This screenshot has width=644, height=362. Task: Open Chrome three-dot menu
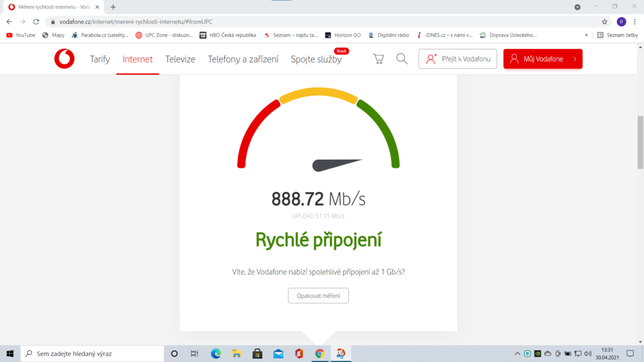pos(634,22)
